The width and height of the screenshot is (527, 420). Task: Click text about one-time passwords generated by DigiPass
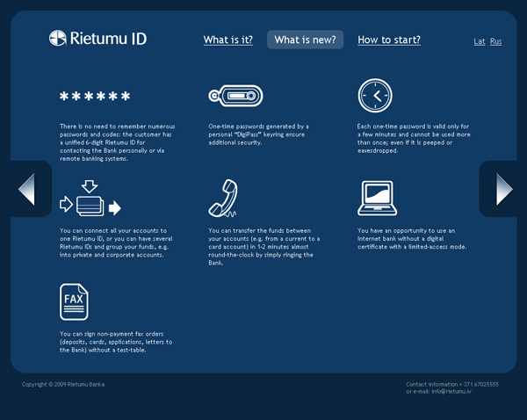click(258, 134)
